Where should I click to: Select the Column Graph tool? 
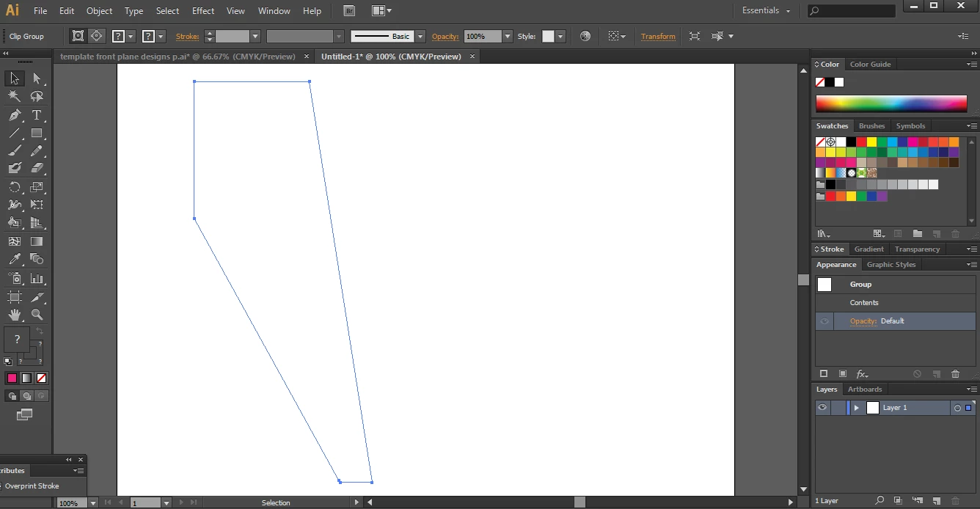point(37,279)
